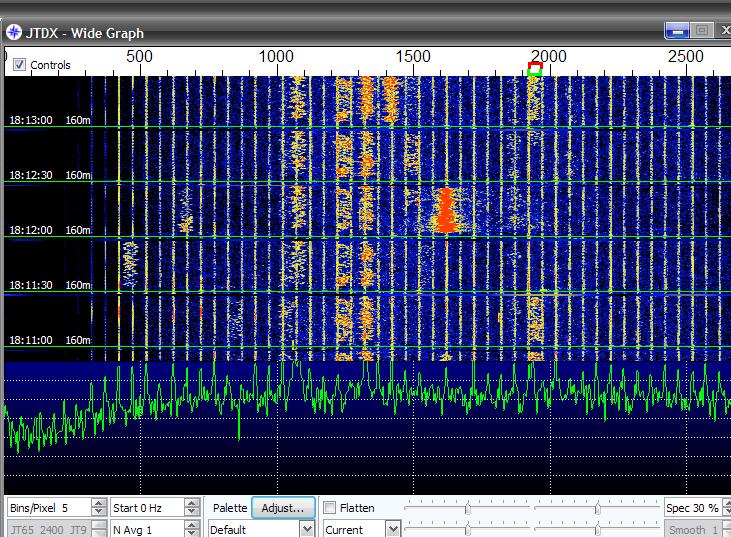The image size is (731, 537).
Task: Click the upper slider left of Spec
Action: tap(597, 507)
